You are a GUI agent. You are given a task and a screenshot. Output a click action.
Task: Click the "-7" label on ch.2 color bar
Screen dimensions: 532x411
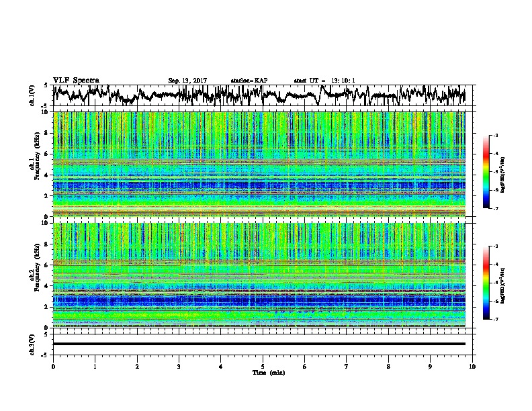[494, 319]
